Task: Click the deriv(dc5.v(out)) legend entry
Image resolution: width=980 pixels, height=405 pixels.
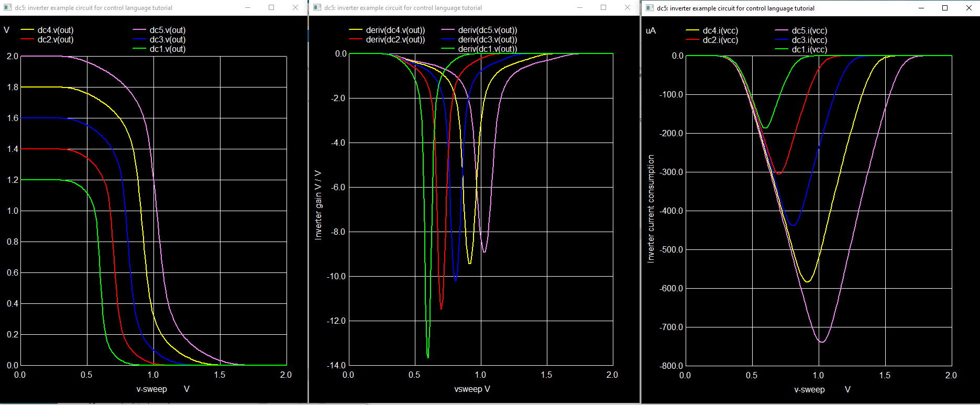Action: pos(487,30)
